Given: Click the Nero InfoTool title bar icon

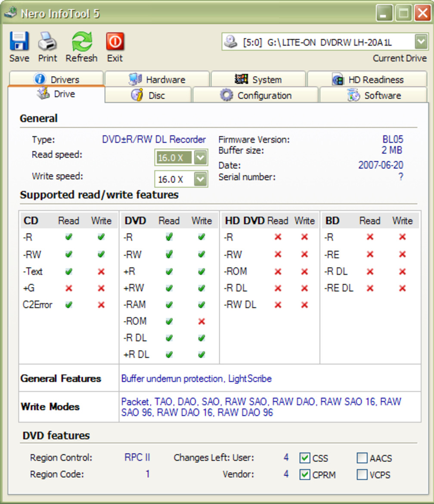Looking at the screenshot, I should pos(11,13).
